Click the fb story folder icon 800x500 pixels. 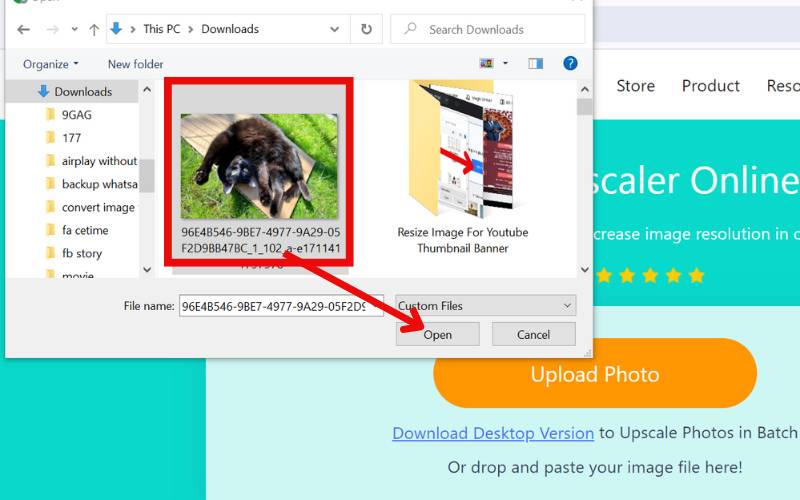pos(51,253)
